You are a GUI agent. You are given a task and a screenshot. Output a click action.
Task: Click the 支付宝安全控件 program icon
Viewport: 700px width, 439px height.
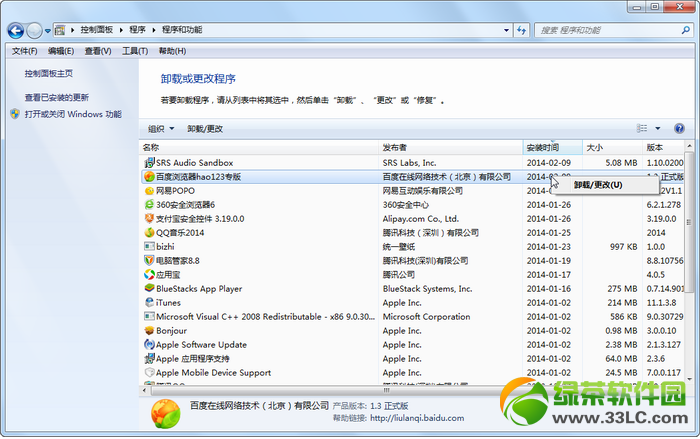(149, 218)
